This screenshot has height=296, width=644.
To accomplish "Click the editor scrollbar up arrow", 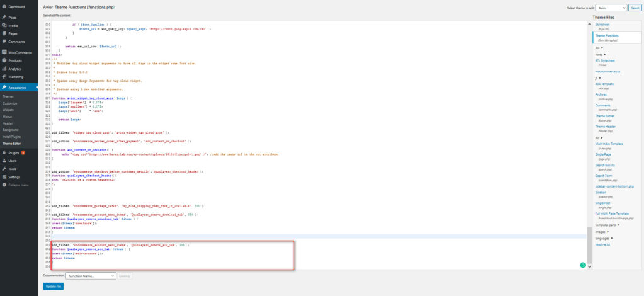I will point(589,24).
